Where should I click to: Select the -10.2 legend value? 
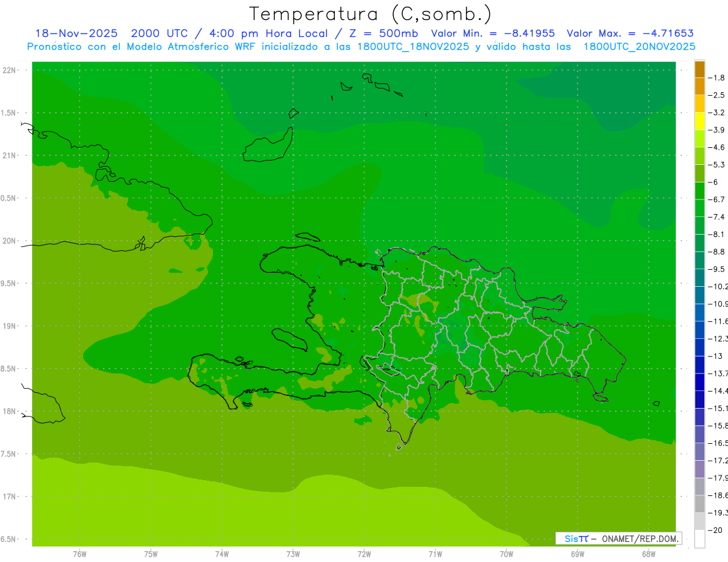719,286
